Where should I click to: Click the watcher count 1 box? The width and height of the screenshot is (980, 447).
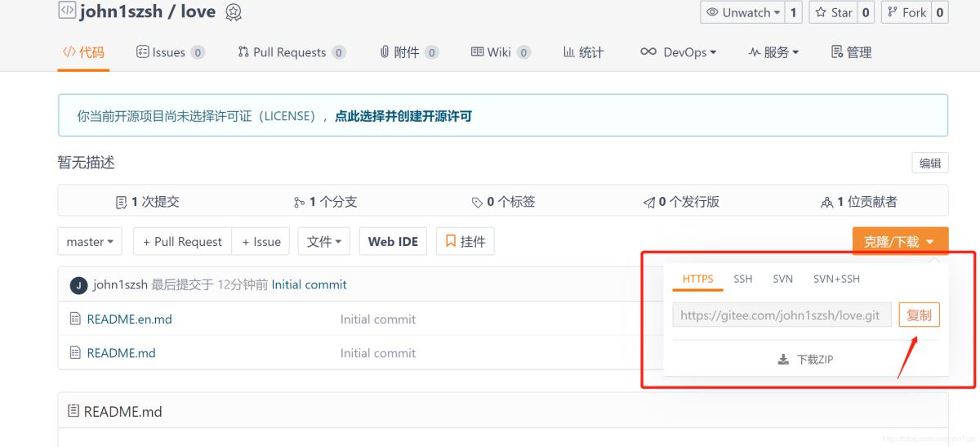pos(794,12)
